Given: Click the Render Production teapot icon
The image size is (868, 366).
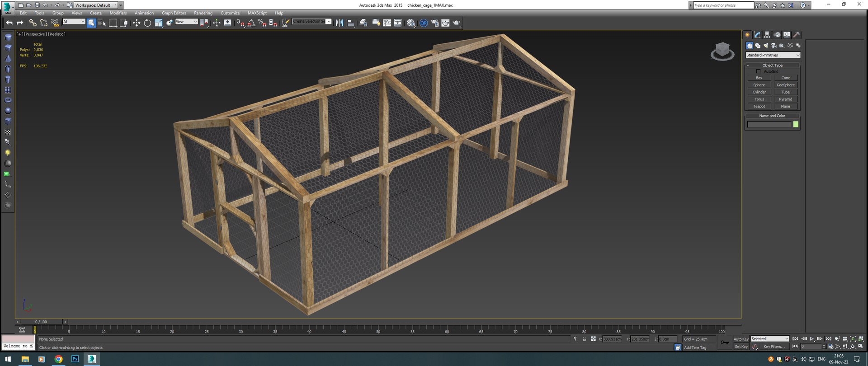Looking at the screenshot, I should pos(456,23).
